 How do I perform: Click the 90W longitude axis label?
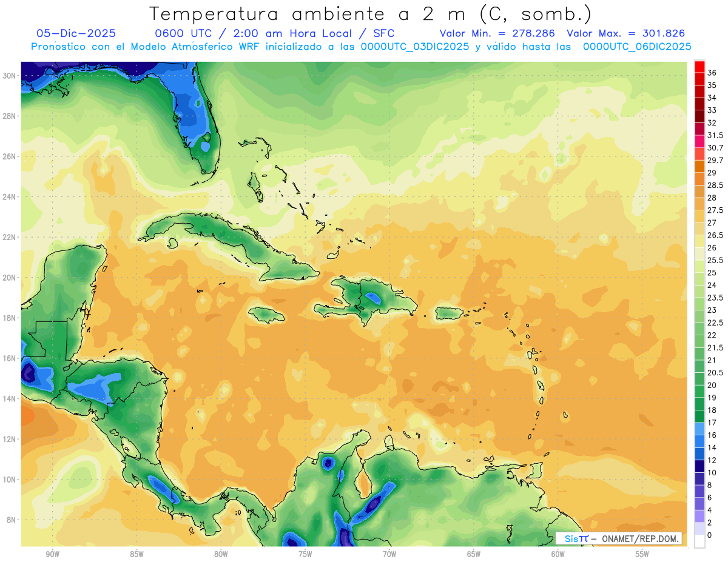click(x=52, y=554)
